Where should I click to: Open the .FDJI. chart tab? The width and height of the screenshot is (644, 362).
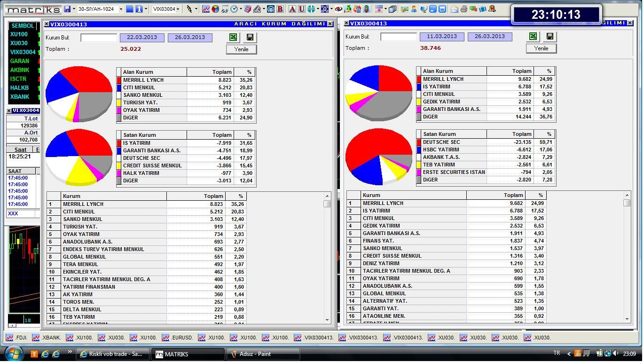click(x=17, y=338)
